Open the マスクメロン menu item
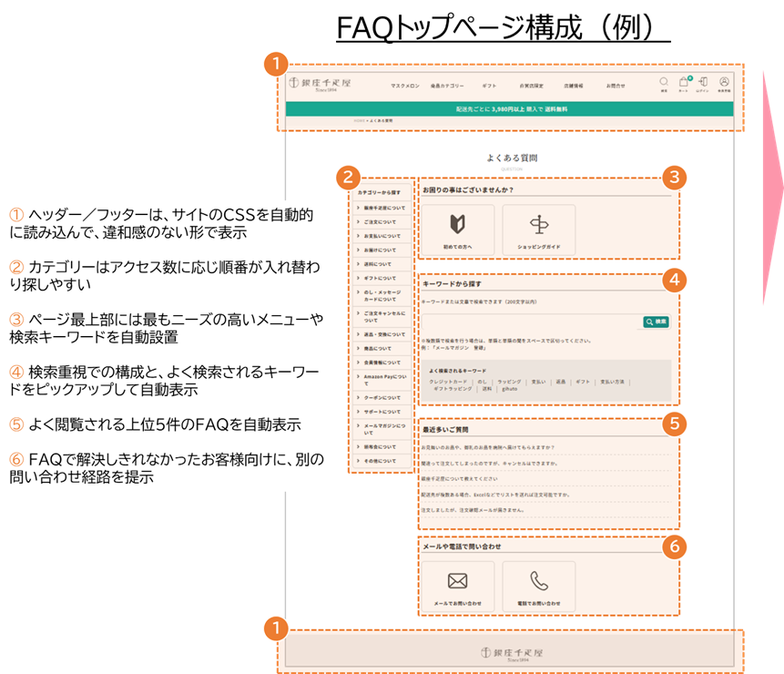The width and height of the screenshot is (784, 674). coord(405,86)
